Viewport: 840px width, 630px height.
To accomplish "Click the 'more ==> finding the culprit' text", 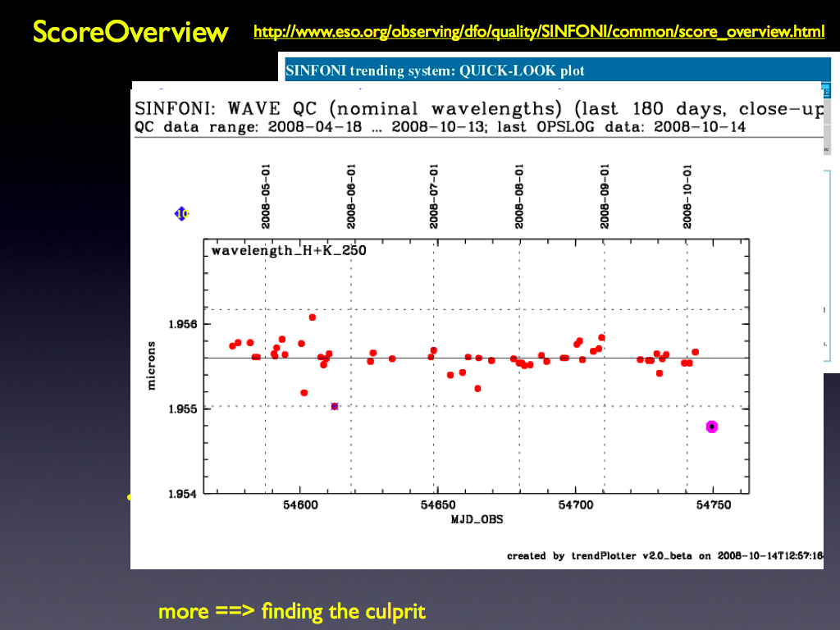I will 291,611.
